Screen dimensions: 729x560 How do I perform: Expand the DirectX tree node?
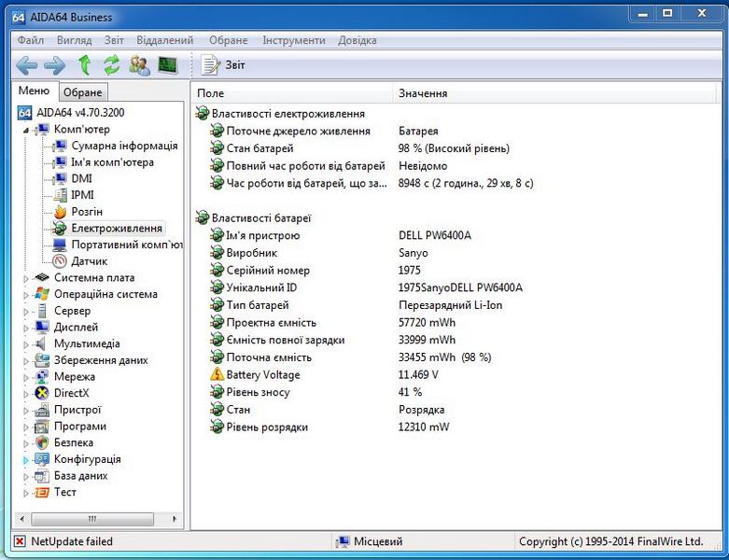click(26, 393)
